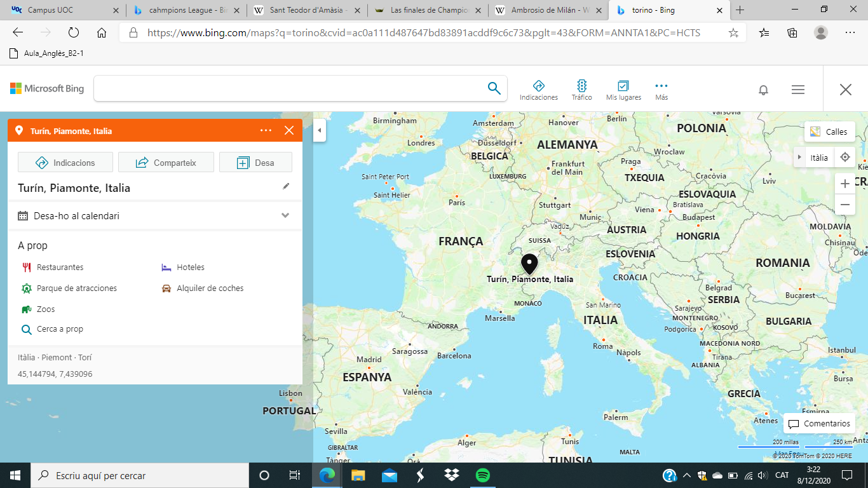Add page to favorites star
Viewport: 868px width, 488px height.
click(733, 32)
